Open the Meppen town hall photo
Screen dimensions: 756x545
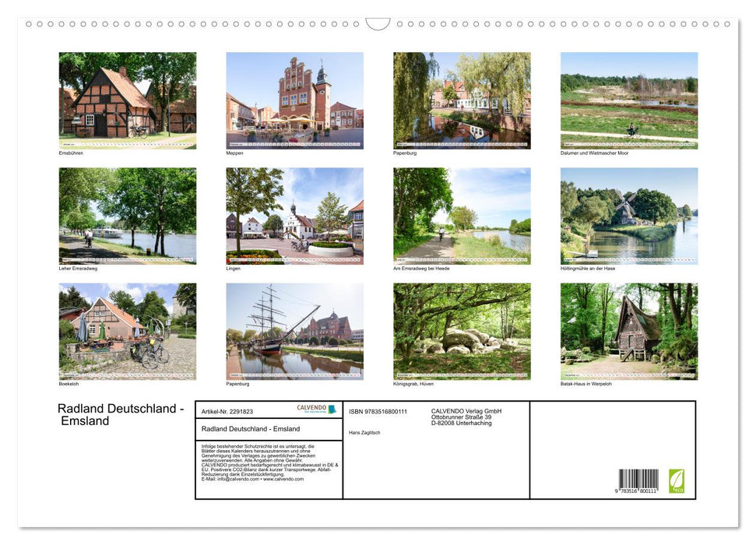pos(294,100)
